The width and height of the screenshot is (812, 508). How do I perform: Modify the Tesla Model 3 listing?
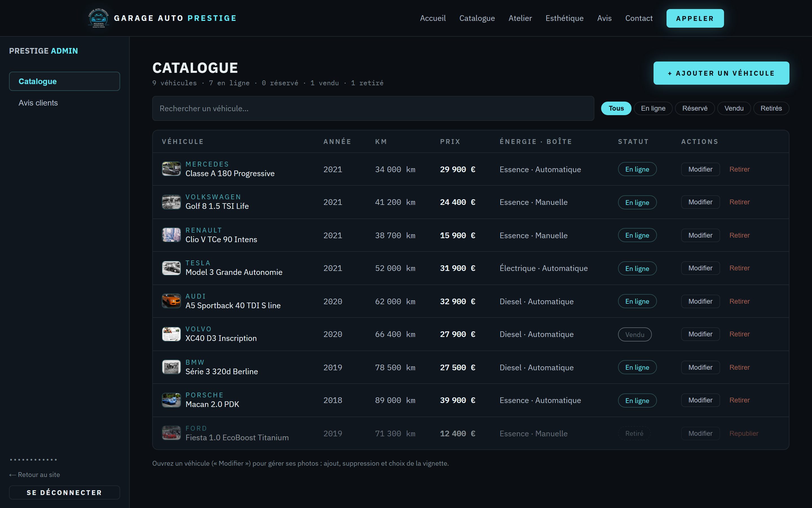click(x=700, y=268)
